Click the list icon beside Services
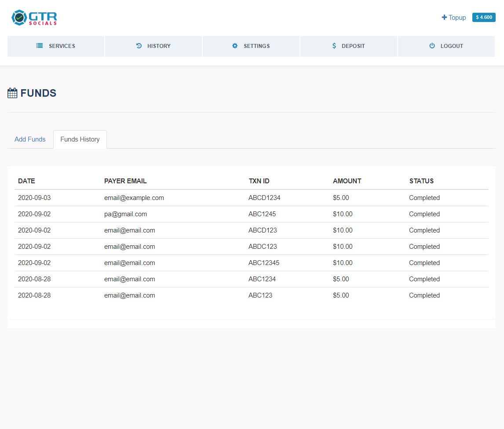Viewport: 504px width, 429px height. point(40,46)
